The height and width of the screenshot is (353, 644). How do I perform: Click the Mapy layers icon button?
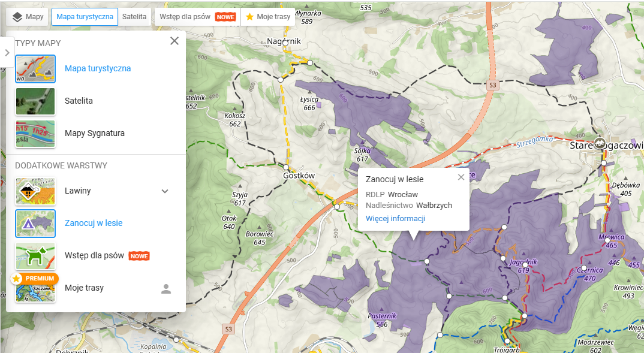pyautogui.click(x=28, y=17)
